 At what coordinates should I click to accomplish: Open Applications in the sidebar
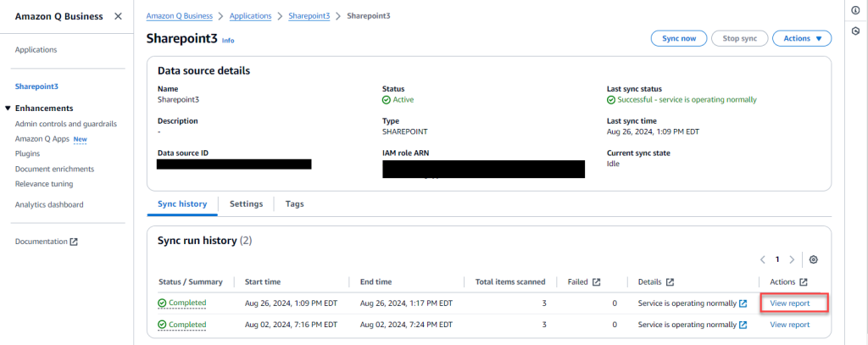point(36,50)
